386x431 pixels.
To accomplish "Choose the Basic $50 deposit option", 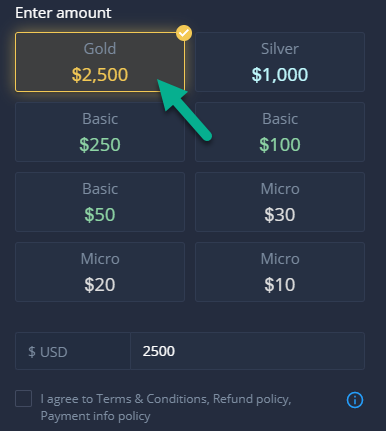I will tap(100, 202).
